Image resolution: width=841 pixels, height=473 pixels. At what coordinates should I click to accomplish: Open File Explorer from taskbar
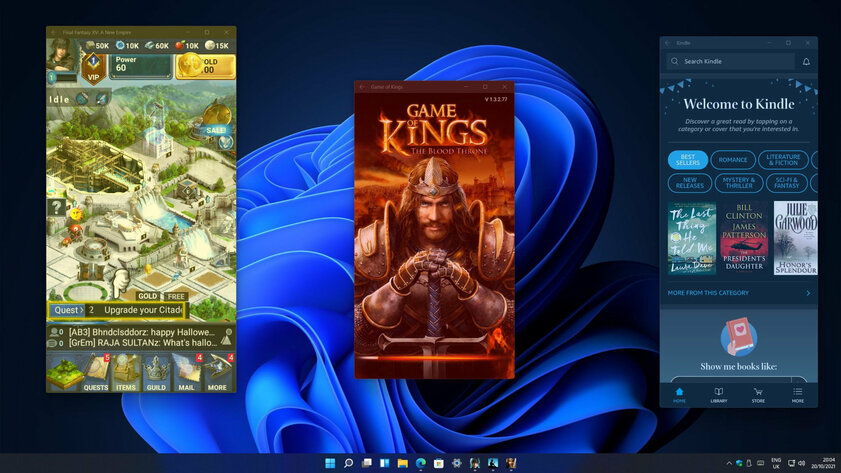[403, 463]
